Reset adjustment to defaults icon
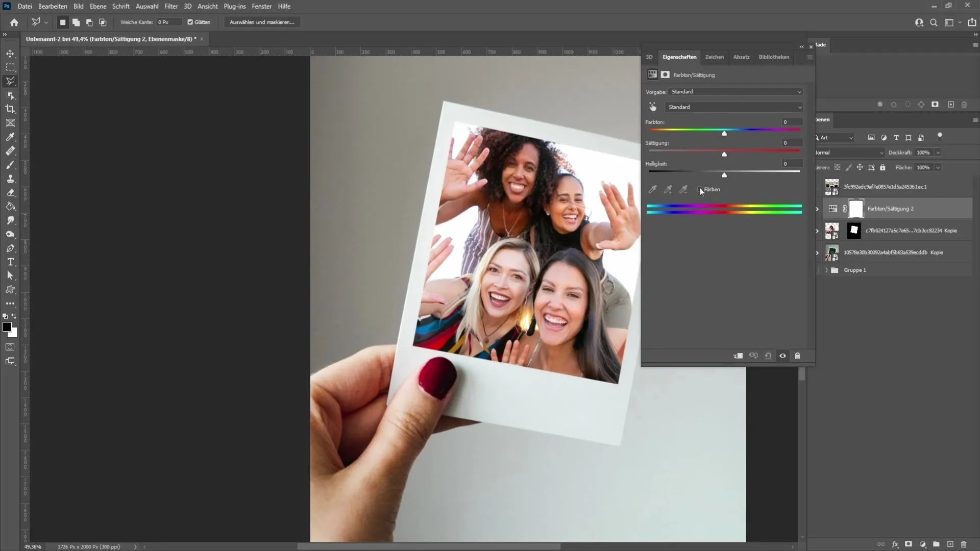The image size is (980, 551). click(x=768, y=356)
